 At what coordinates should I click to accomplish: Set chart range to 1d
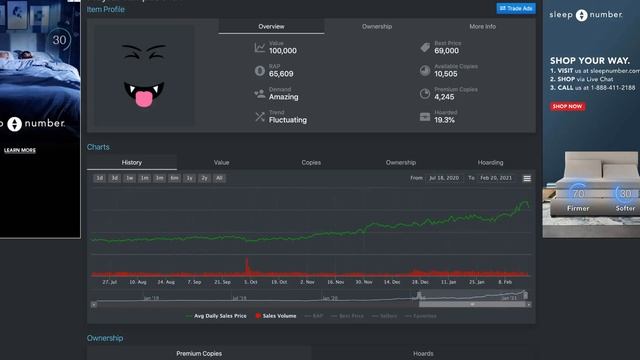(x=100, y=178)
